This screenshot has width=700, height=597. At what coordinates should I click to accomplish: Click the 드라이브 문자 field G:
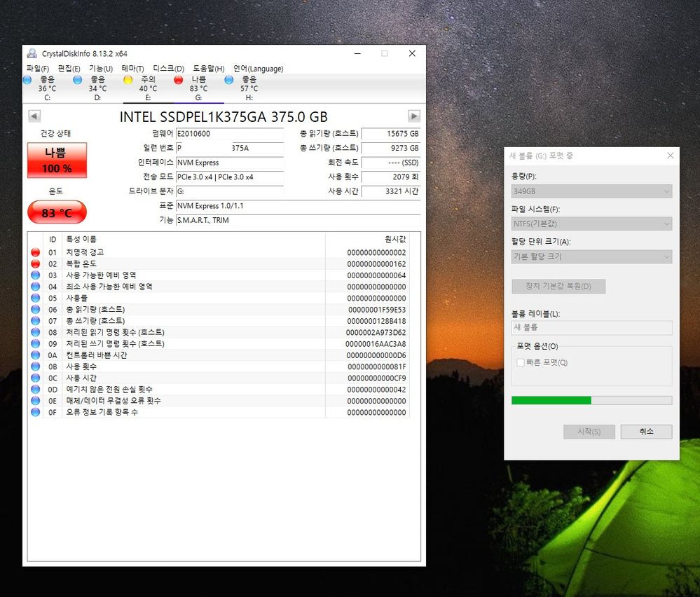[x=229, y=191]
